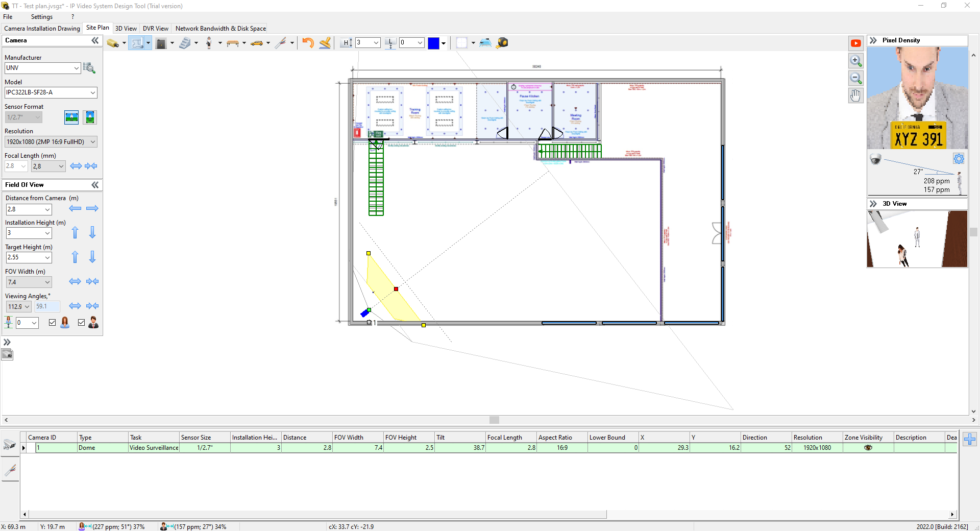The image size is (980, 531).
Task: Click the Pixel Density preview image
Action: click(x=917, y=98)
